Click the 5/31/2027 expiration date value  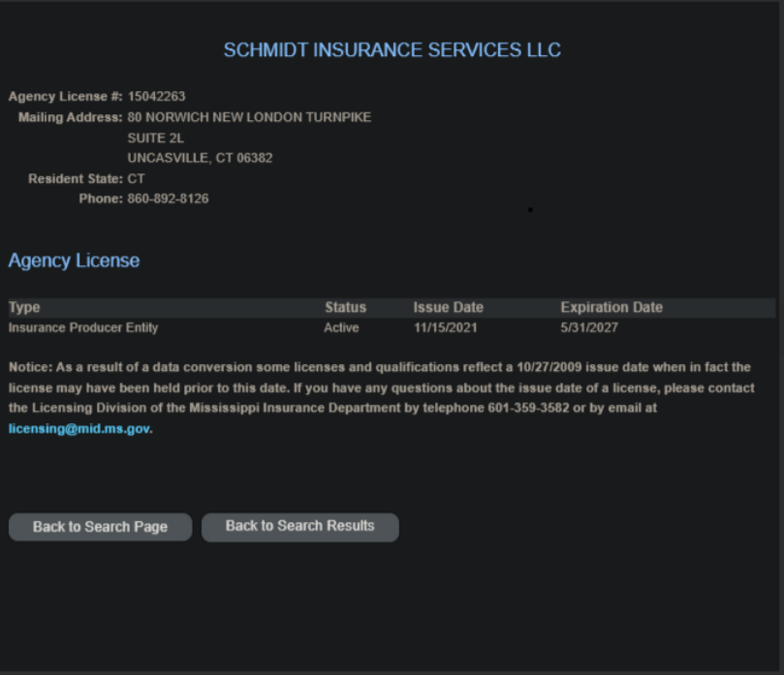[589, 327]
